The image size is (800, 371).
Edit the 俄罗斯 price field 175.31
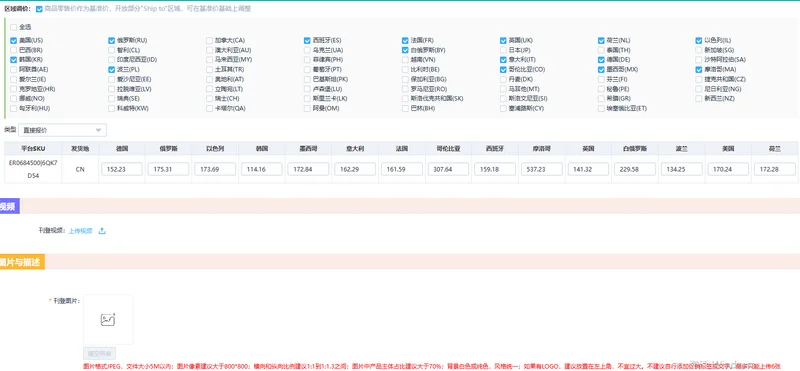(168, 169)
